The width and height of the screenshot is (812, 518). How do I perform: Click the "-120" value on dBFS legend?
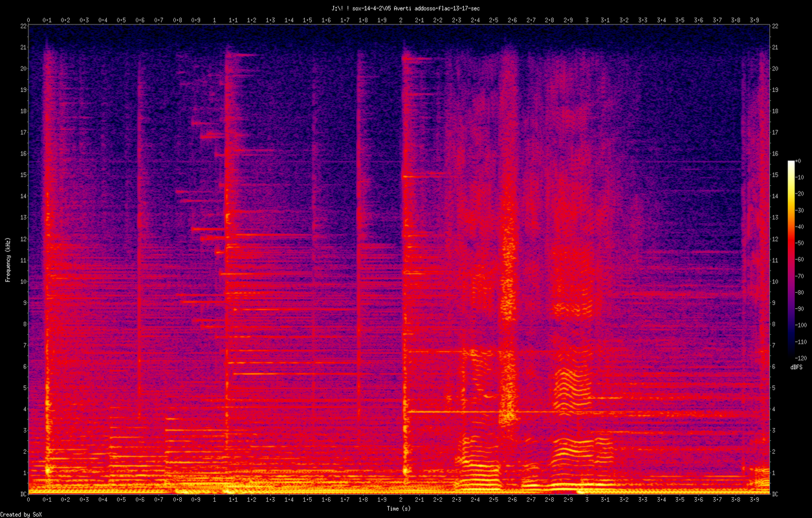[x=802, y=357]
